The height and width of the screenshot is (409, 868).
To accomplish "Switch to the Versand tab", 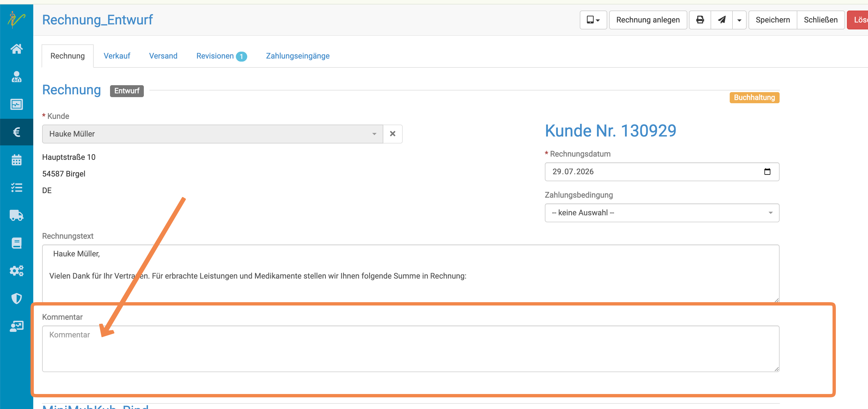I will pos(163,56).
